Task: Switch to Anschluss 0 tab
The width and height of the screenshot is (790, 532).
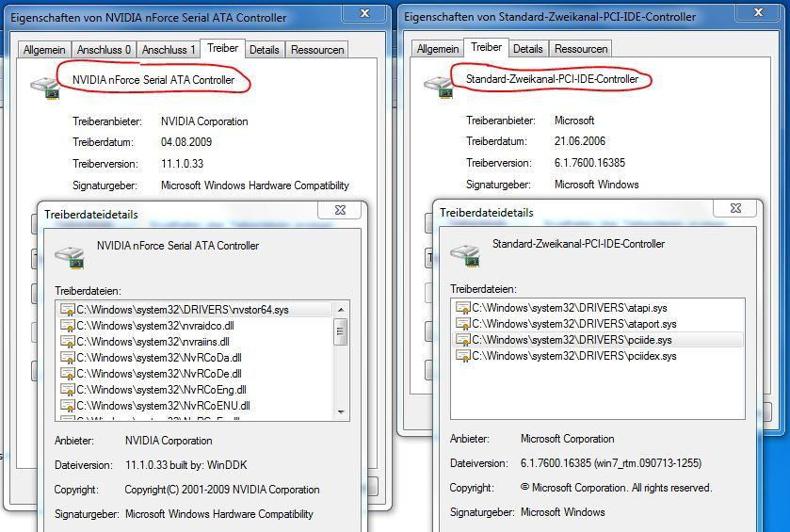Action: point(104,50)
